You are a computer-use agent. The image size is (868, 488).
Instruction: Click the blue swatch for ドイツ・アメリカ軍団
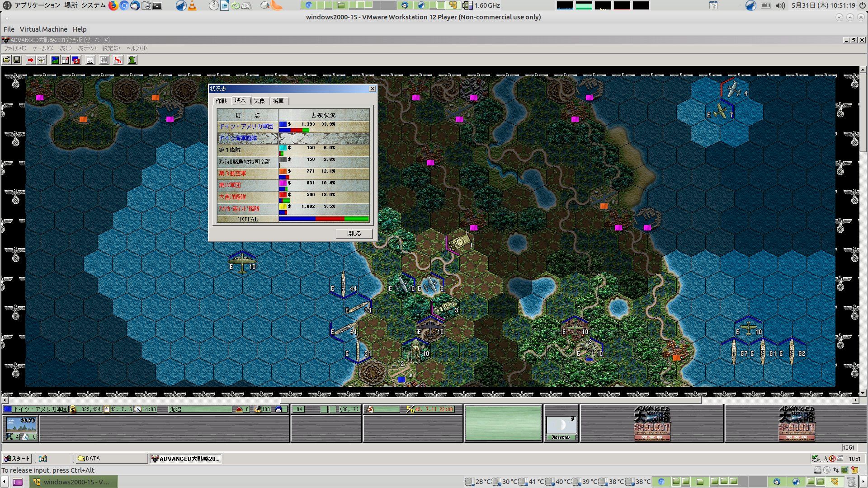[283, 124]
